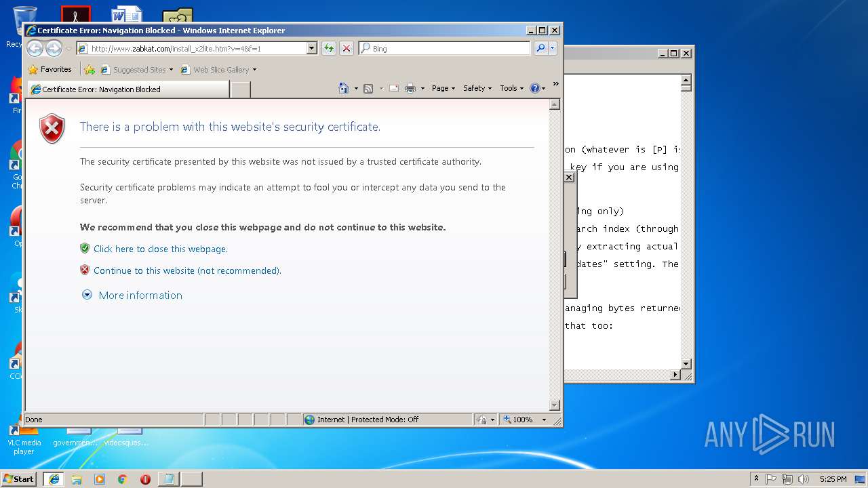This screenshot has width=868, height=488.
Task: Add to Favorites bar star-arrow icon
Action: point(90,69)
